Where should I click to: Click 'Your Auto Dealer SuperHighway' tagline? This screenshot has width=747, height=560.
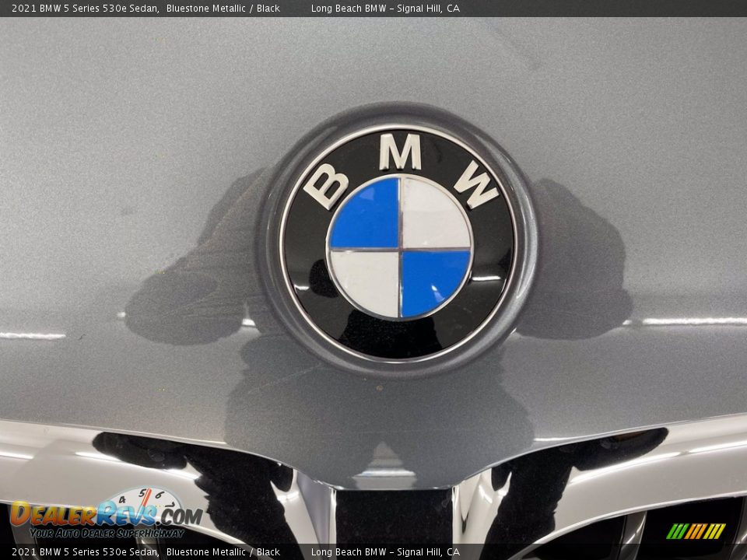point(107,533)
